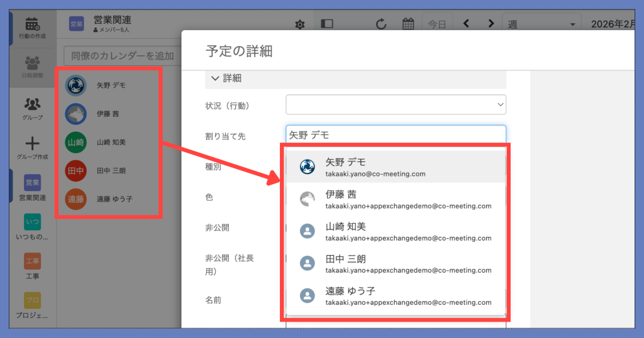Click the settings gear icon
Screen dimensions: 644x338
click(300, 25)
